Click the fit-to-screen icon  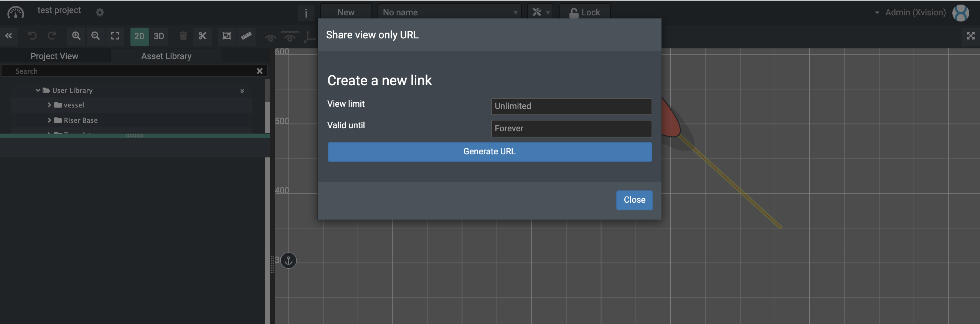tap(115, 36)
